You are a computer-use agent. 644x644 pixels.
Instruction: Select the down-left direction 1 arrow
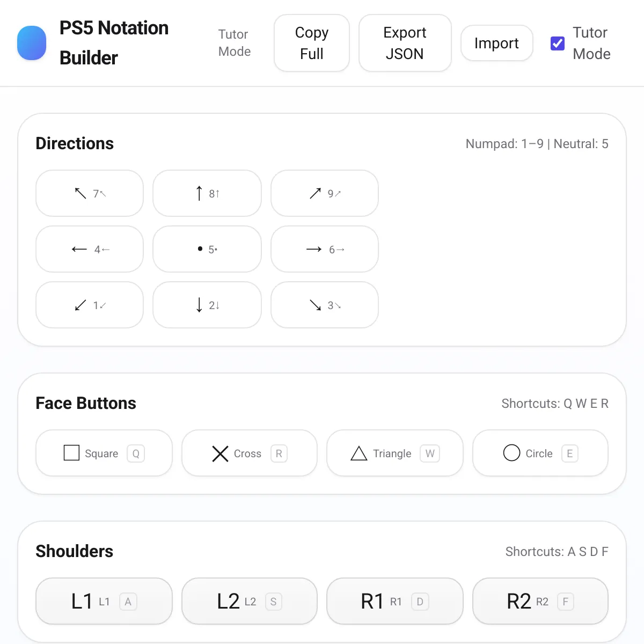(90, 305)
